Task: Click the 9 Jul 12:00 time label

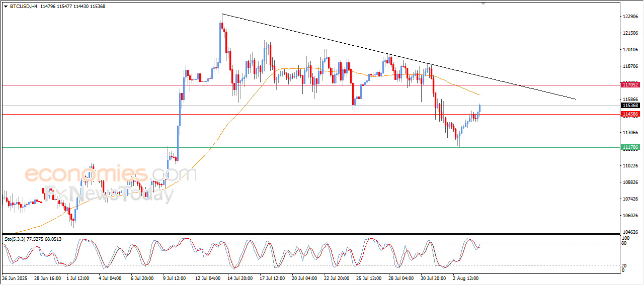Action: pos(175,278)
